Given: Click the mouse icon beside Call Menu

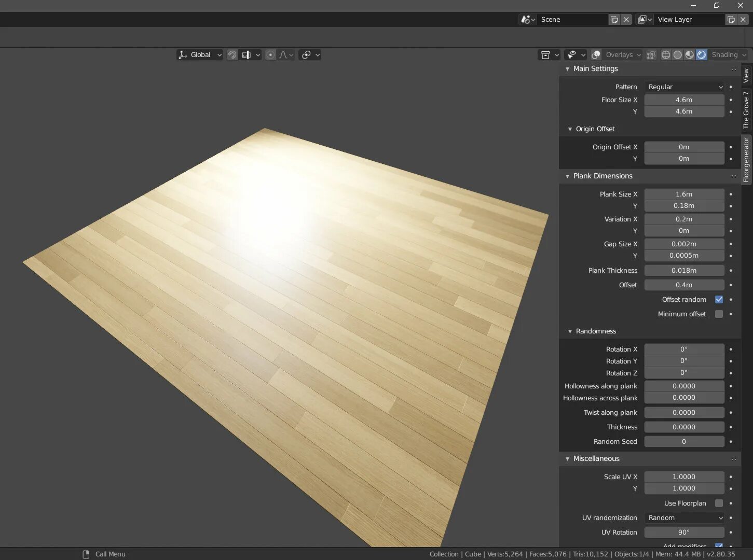Looking at the screenshot, I should (86, 554).
